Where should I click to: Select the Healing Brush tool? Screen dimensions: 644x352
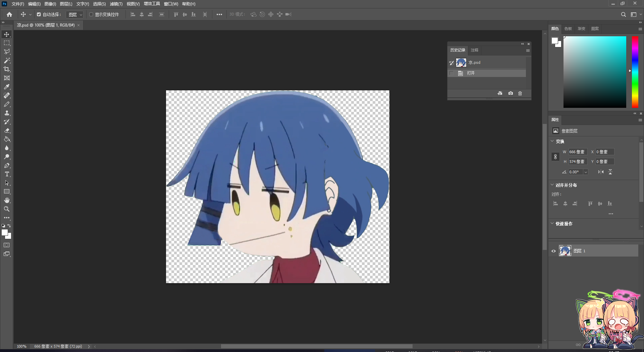coord(7,95)
